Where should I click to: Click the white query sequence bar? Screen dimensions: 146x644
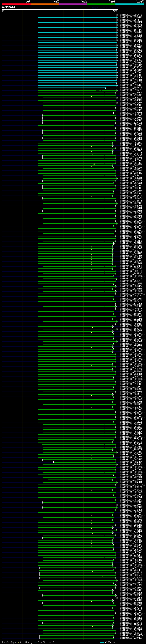pyautogui.click(x=60, y=10)
